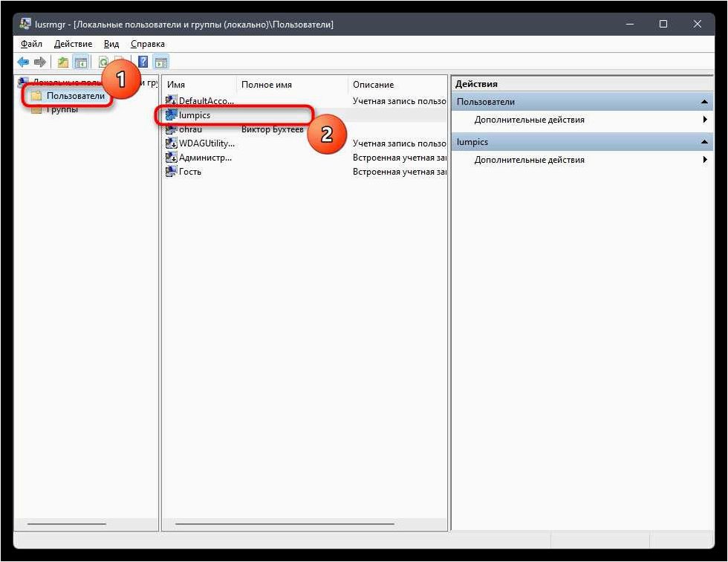Click the gray Forward arrow in toolbar
The width and height of the screenshot is (728, 562).
coord(40,62)
